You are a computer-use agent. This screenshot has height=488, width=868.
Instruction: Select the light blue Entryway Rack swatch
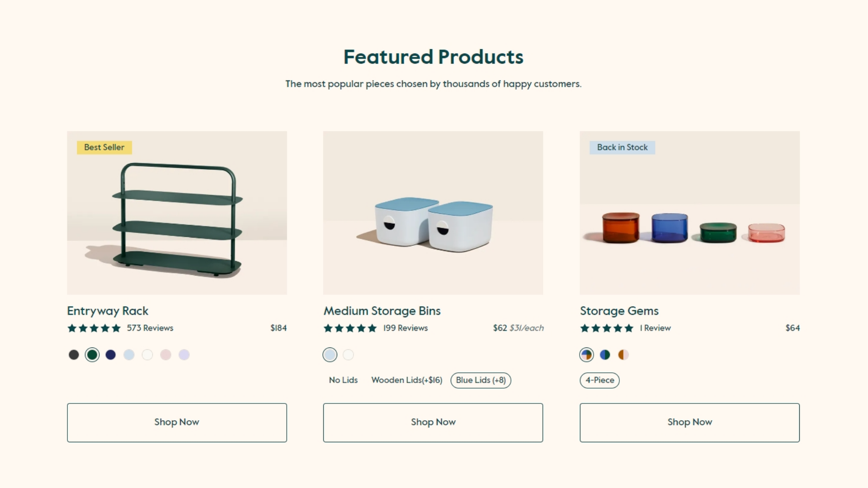pos(129,355)
